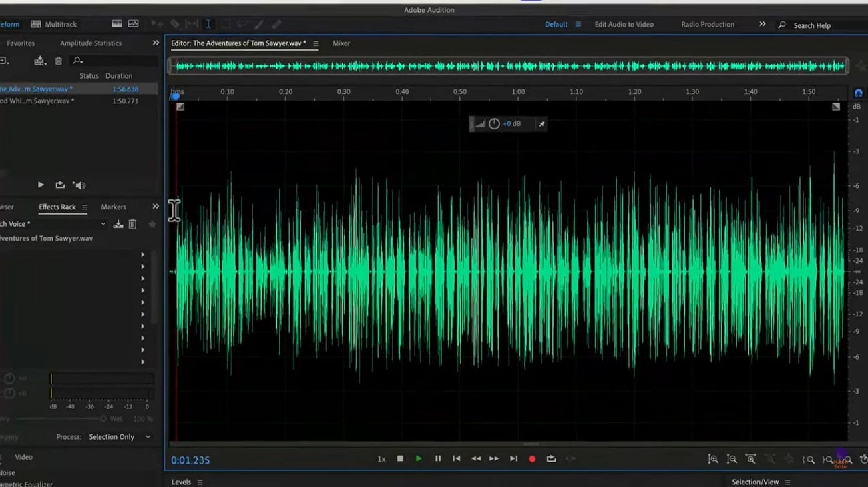Click the HUD gain knob
The image size is (868, 487).
(x=494, y=123)
